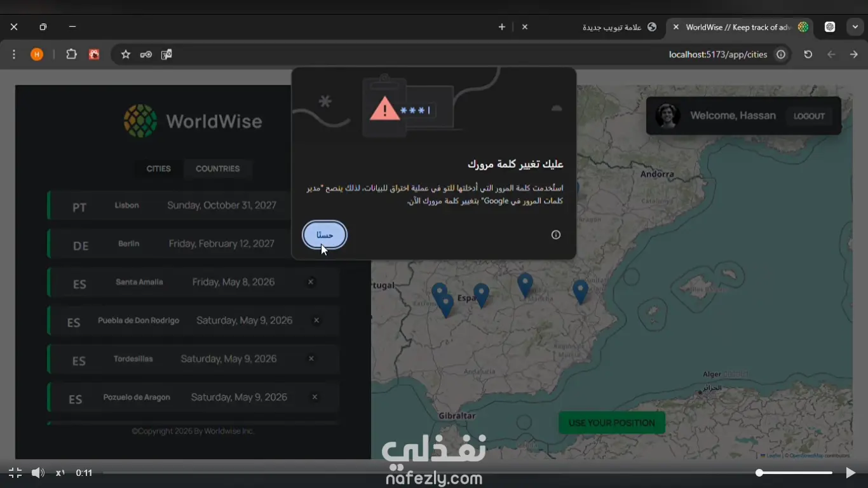
Task: Click the date Friday, February 12, 2027
Action: point(222,244)
